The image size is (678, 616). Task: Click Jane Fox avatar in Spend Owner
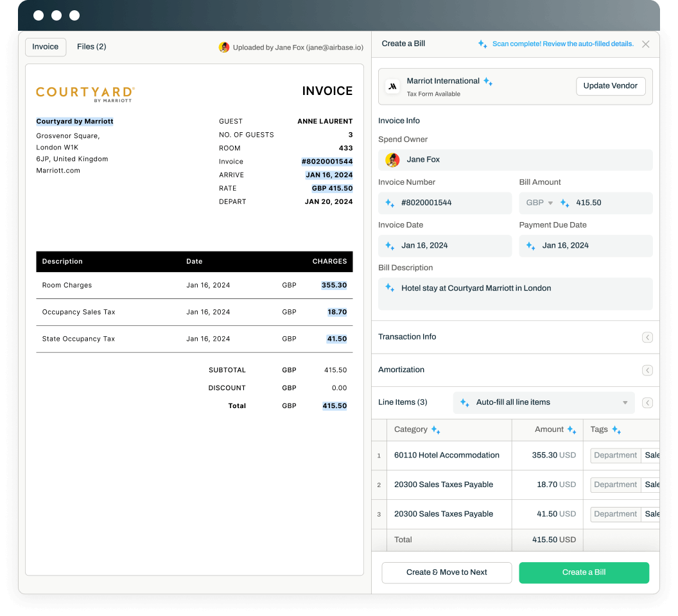392,160
